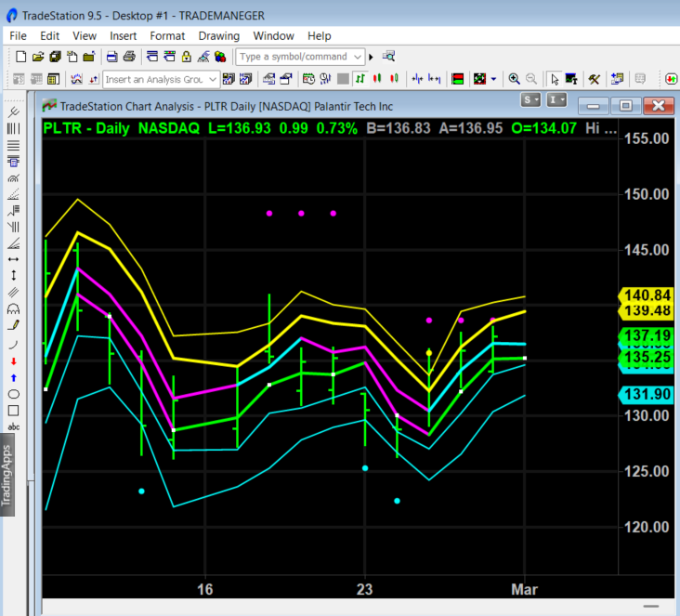Open the Format menu
Viewport: 680px width, 616px height.
tap(167, 35)
